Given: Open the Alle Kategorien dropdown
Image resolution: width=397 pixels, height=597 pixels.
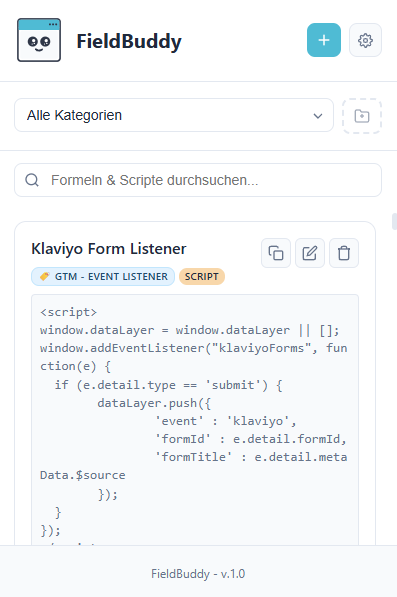Looking at the screenshot, I should [x=174, y=115].
